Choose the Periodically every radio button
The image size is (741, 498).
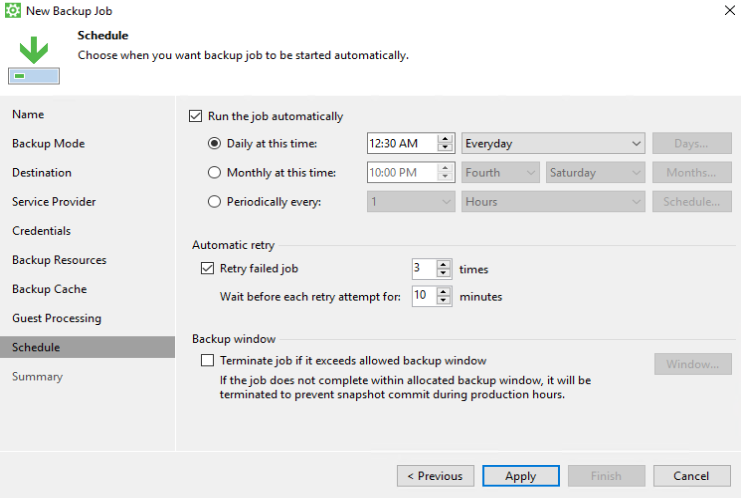(x=214, y=202)
